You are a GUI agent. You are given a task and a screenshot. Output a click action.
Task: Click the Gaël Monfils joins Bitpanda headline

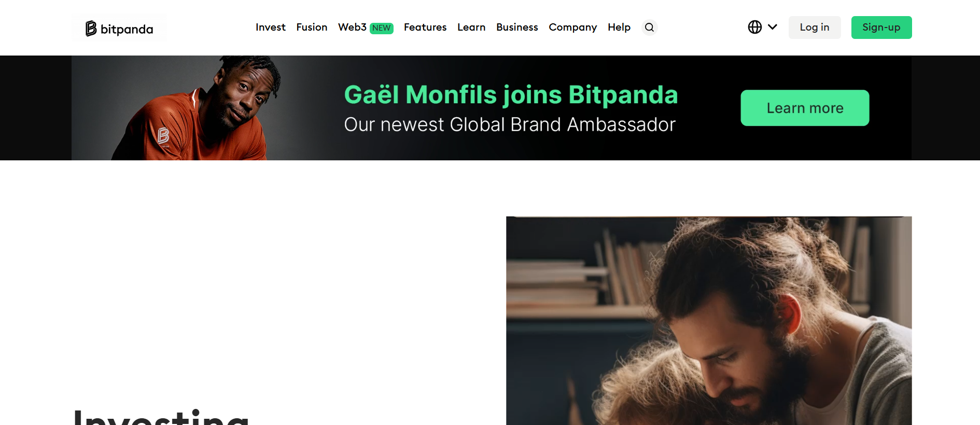click(511, 95)
